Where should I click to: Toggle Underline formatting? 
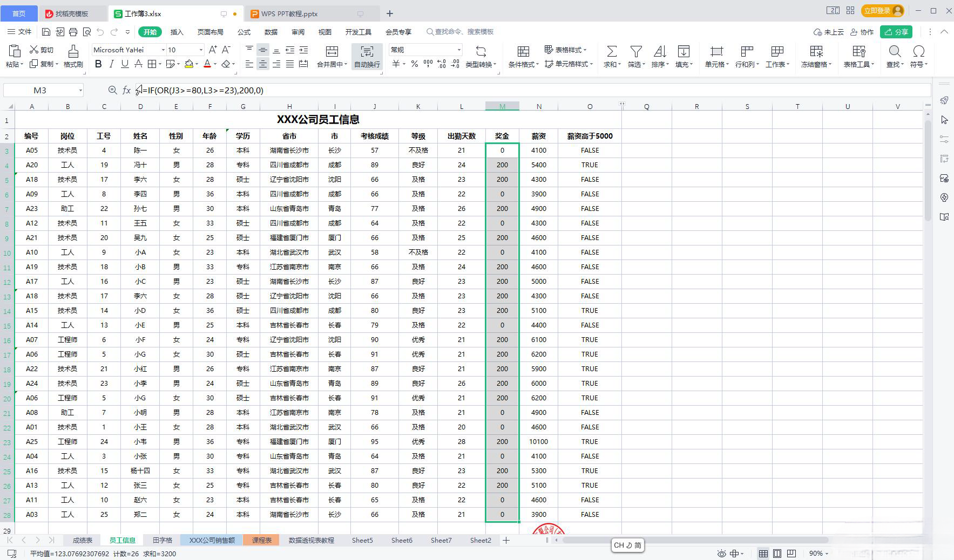(125, 64)
